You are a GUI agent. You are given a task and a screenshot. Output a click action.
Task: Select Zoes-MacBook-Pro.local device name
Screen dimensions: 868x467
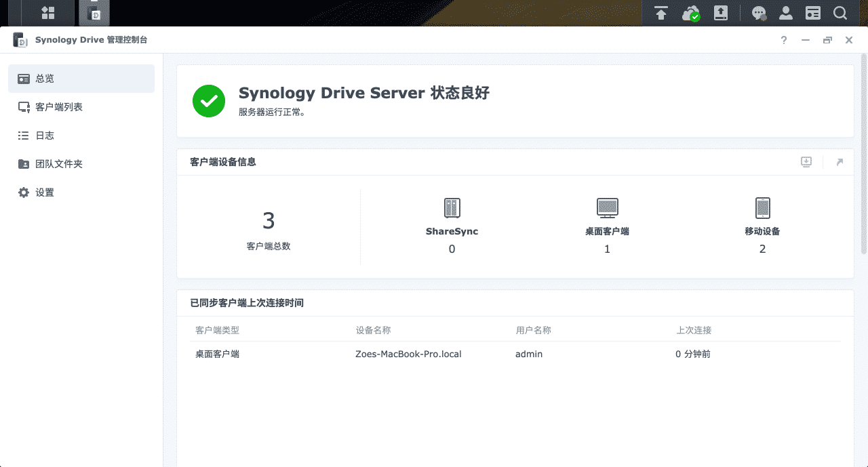[x=408, y=354]
